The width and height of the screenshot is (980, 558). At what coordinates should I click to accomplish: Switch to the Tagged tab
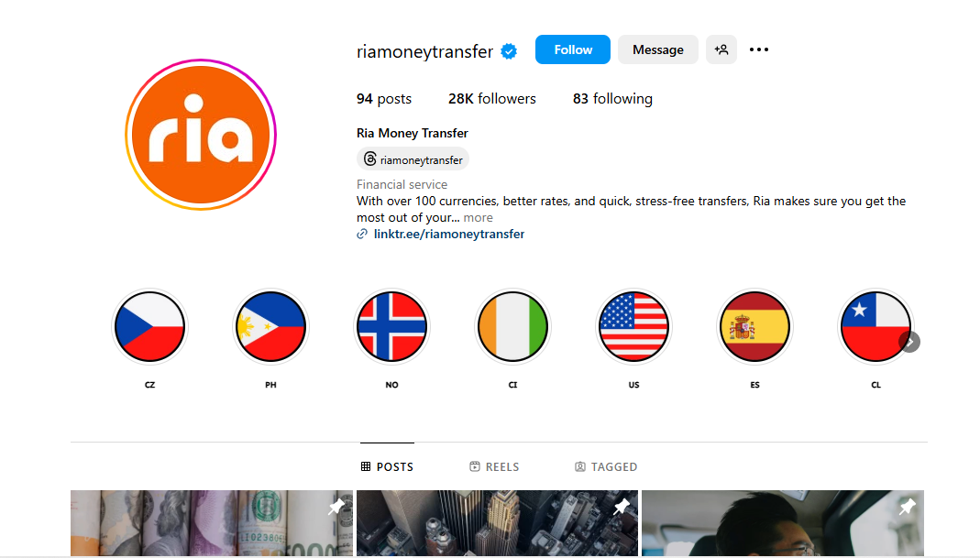[x=606, y=466]
